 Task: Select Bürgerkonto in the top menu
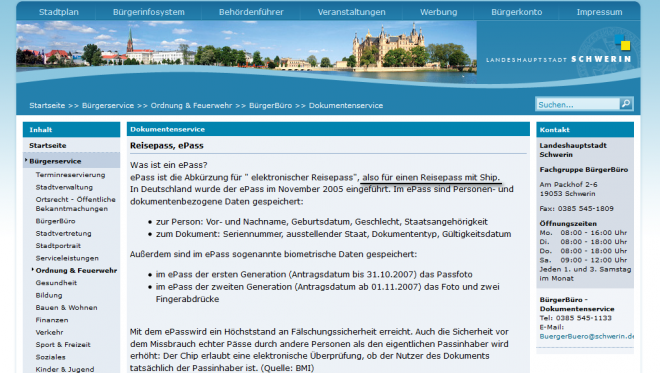(x=516, y=12)
